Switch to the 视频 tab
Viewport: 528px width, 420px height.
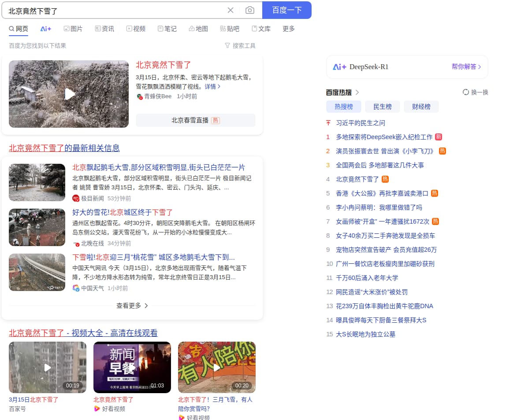tap(136, 29)
